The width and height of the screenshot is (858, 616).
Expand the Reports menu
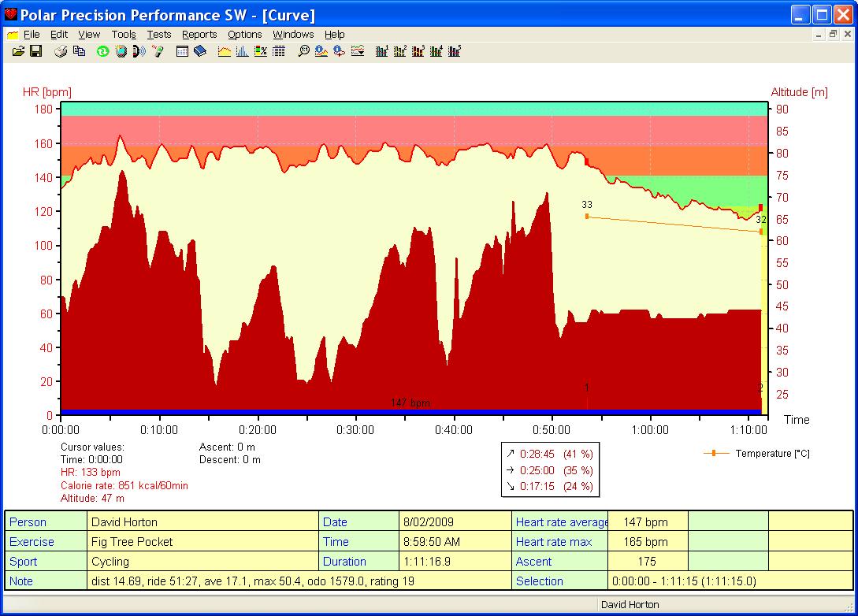[199, 34]
